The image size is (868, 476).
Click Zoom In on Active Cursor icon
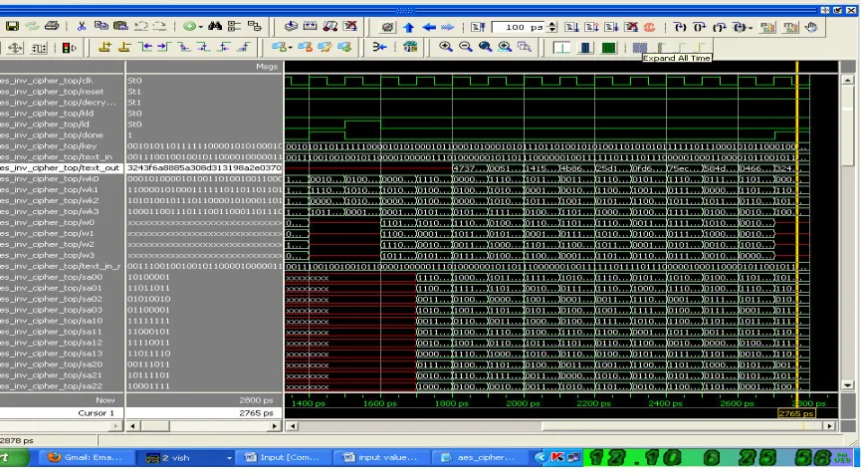505,47
